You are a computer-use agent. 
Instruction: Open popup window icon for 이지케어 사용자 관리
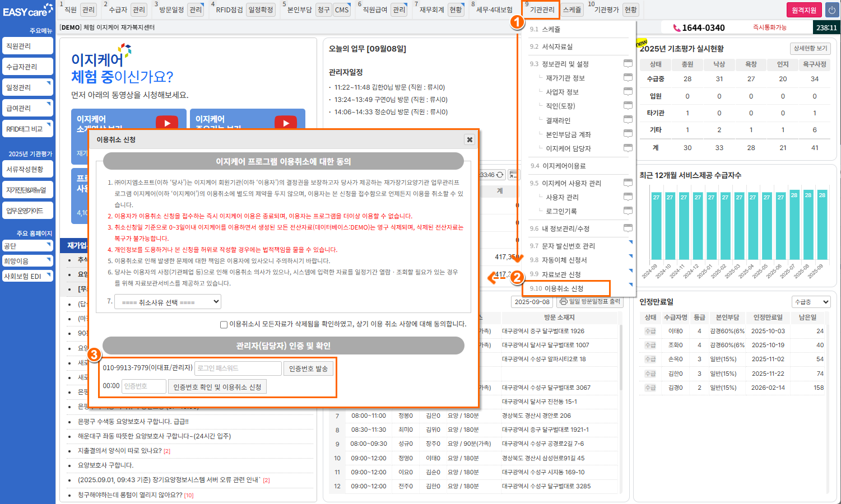pyautogui.click(x=628, y=183)
